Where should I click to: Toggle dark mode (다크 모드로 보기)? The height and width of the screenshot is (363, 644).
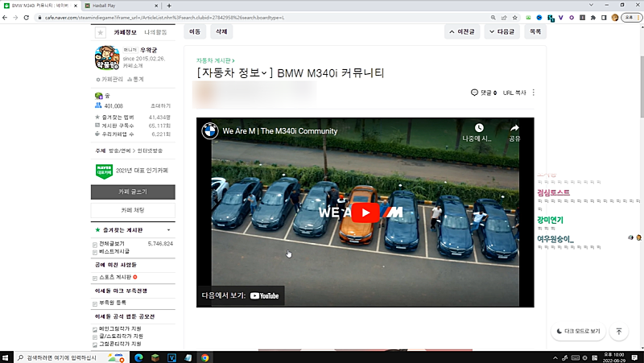pyautogui.click(x=579, y=331)
